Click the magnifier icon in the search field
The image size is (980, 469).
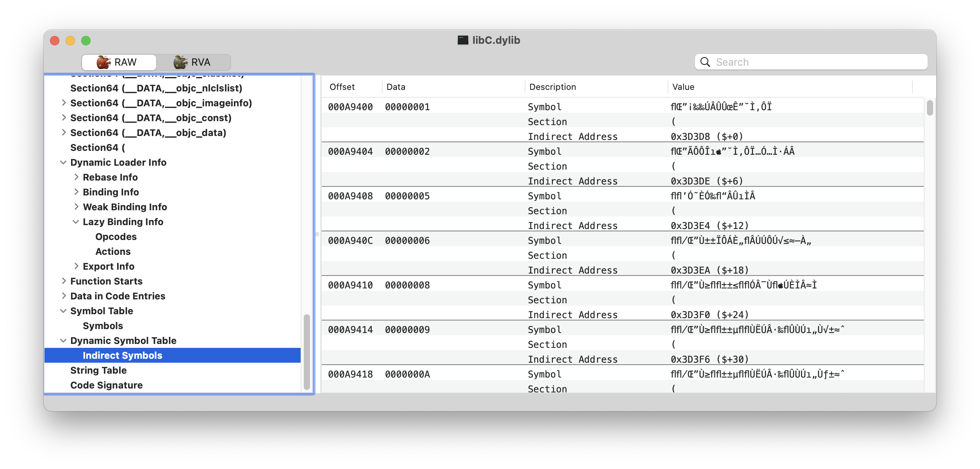(x=705, y=62)
